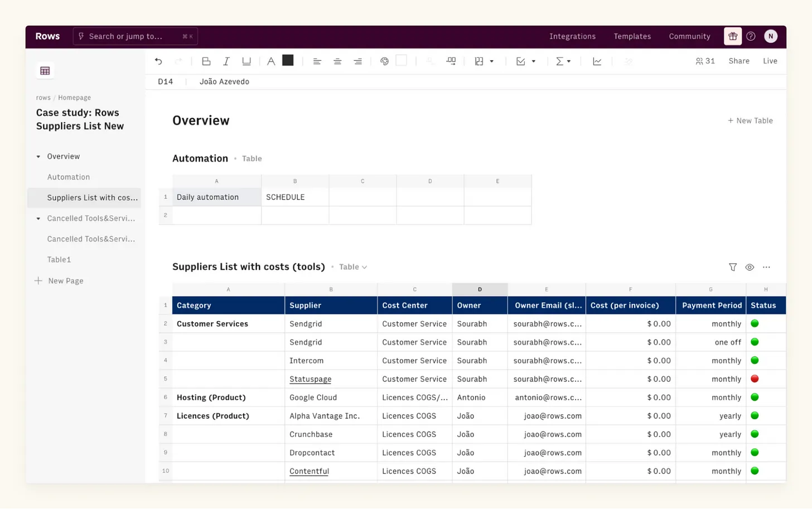Click the Rows logo
The height and width of the screenshot is (509, 812).
pos(47,36)
